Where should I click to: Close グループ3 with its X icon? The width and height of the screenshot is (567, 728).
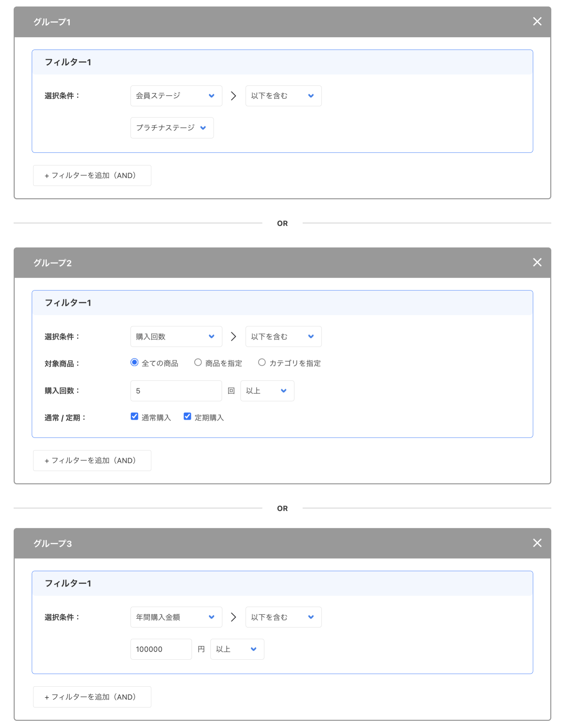coord(537,543)
